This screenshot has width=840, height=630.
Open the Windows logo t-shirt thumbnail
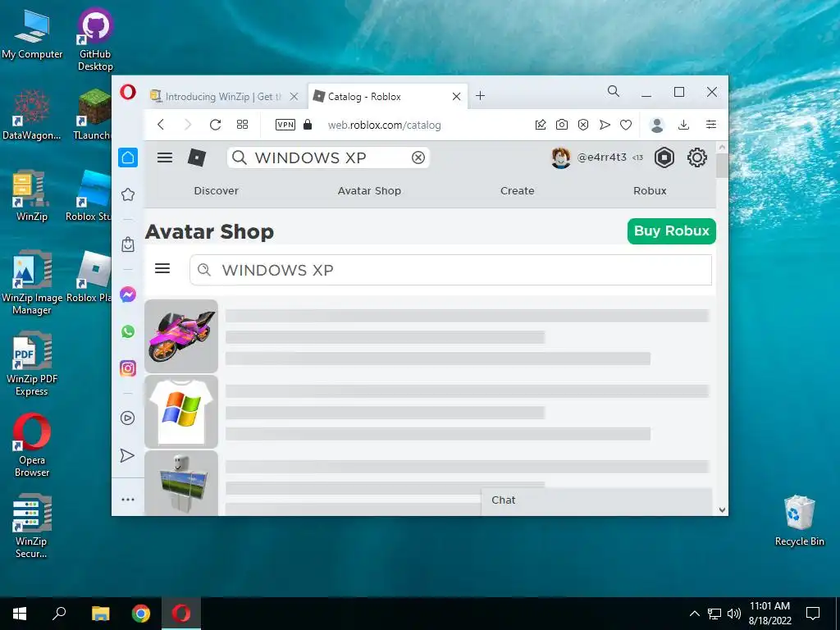click(181, 412)
